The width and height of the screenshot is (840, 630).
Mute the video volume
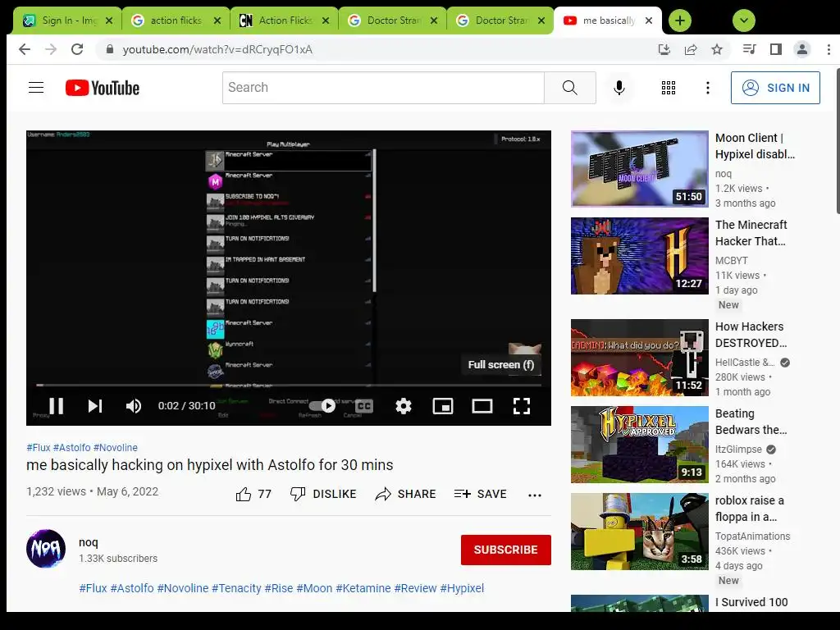(x=134, y=406)
